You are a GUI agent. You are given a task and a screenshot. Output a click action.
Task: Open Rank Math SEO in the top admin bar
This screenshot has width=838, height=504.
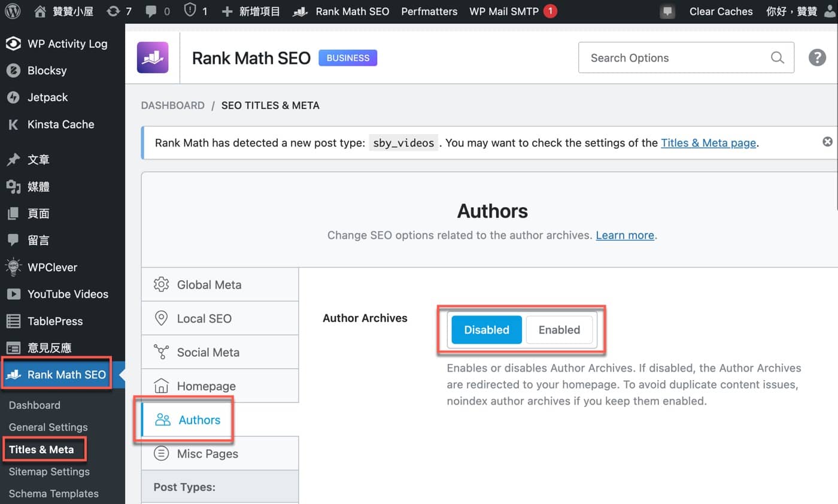click(341, 11)
